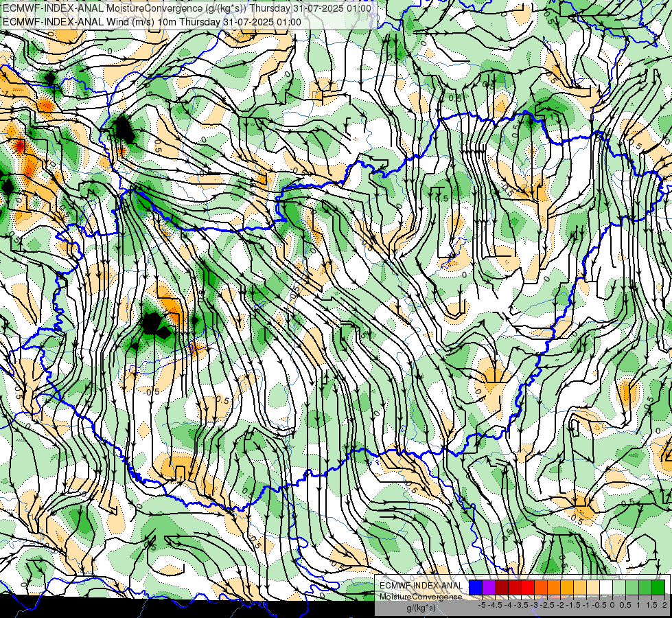Click the legend tick label -5
The height and width of the screenshot is (618, 672).
(482, 605)
